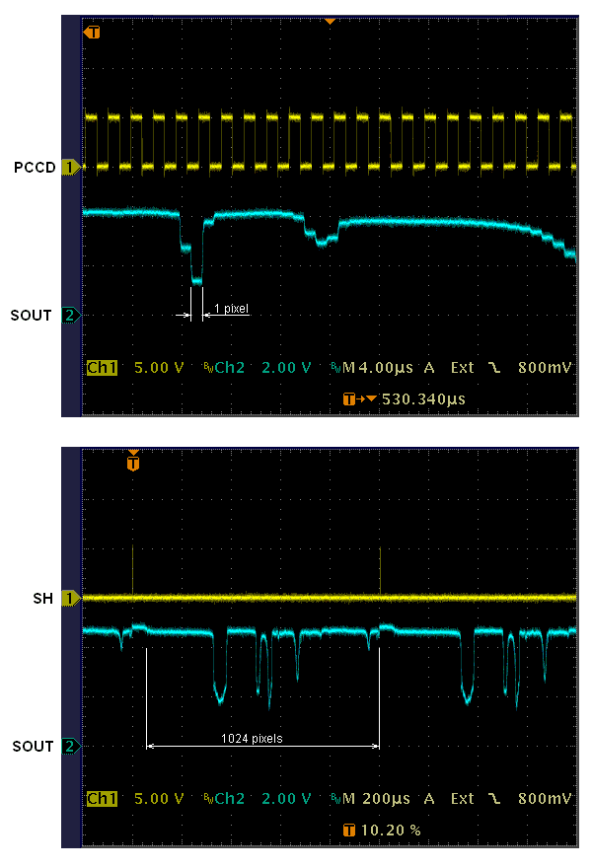Click the falling-edge slope icon in bottom panel
The width and height of the screenshot is (592, 868).
494,798
